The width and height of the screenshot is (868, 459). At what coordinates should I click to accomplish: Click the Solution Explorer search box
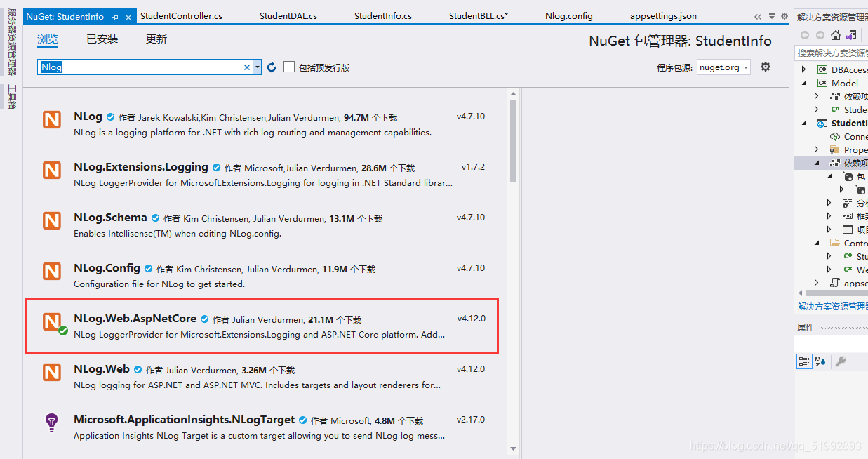(x=832, y=53)
